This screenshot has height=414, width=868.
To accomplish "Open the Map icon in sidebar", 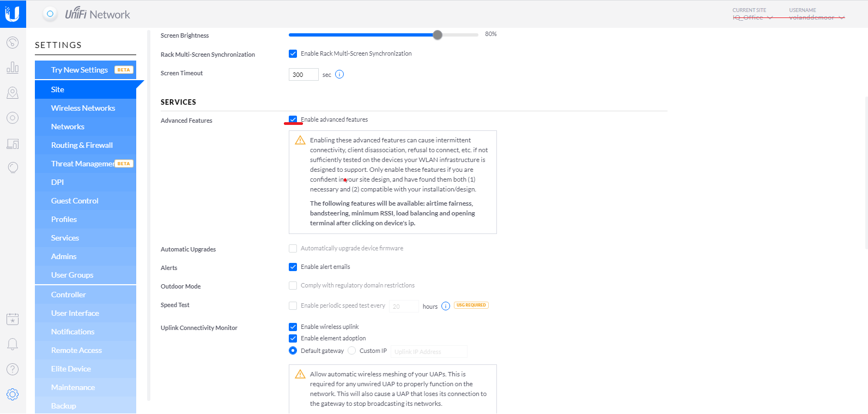I will pos(13,93).
